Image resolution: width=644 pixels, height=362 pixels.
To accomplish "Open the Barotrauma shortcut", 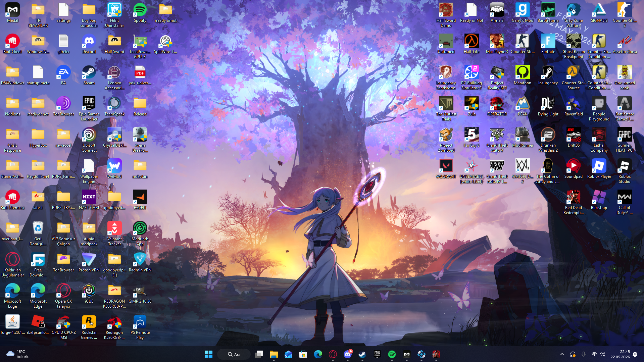I will 548,13.
